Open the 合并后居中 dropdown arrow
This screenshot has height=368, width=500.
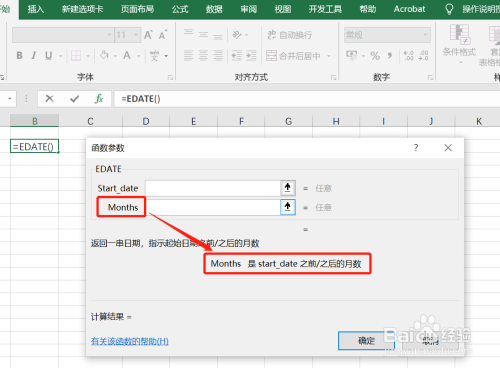point(329,56)
